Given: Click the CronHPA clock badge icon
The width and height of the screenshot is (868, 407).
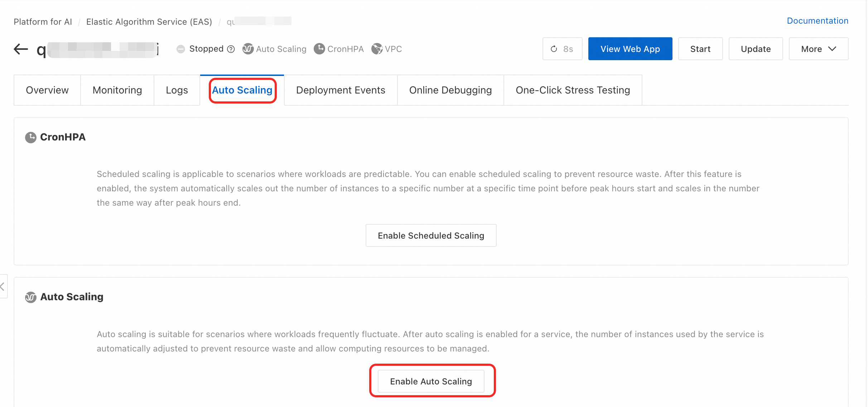Looking at the screenshot, I should pyautogui.click(x=319, y=49).
